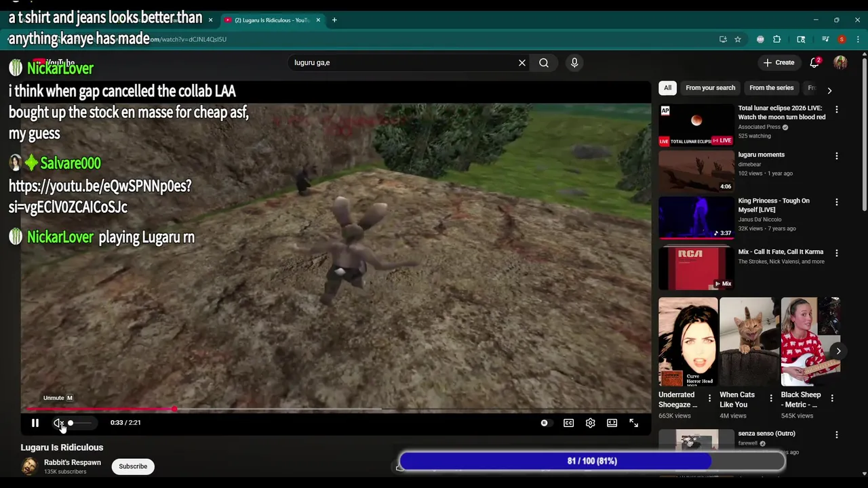The height and width of the screenshot is (488, 868).
Task: Enter full screen mode
Action: coord(633,423)
